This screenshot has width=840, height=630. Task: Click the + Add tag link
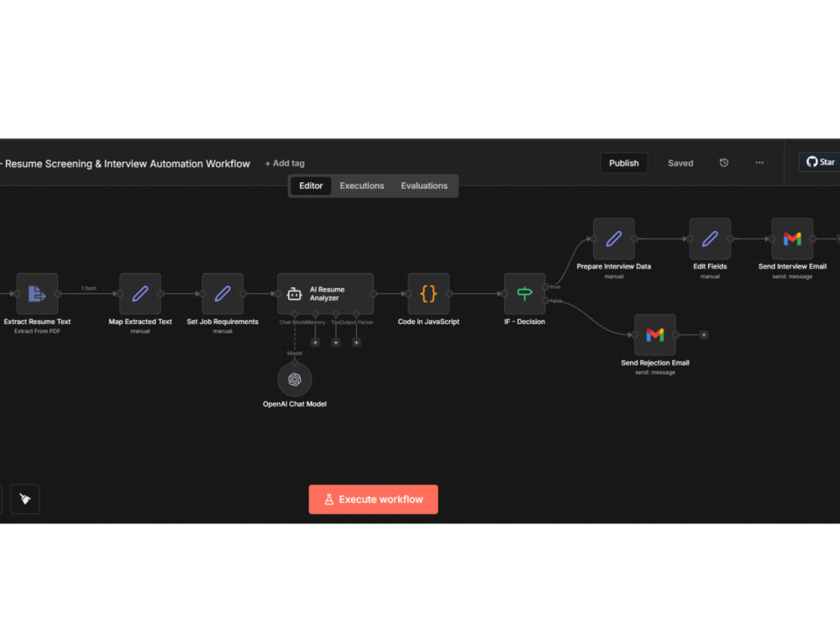(285, 164)
